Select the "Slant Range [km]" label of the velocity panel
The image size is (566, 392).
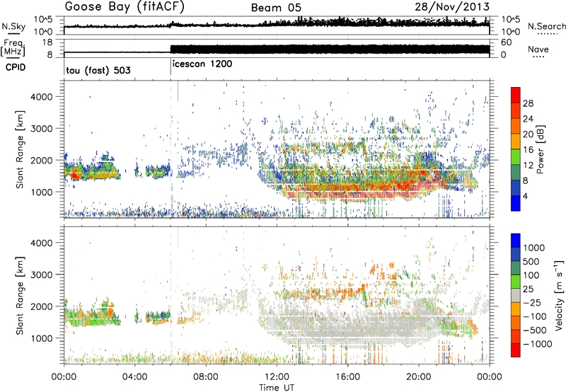[20, 296]
